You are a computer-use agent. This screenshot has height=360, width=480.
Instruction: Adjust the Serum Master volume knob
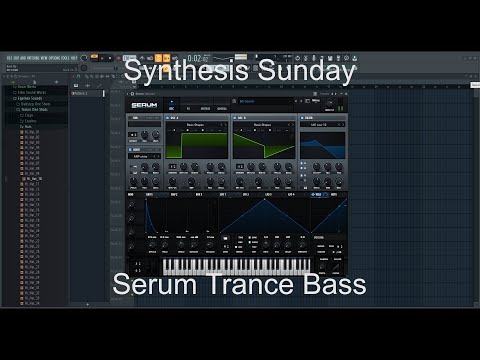coord(329,103)
